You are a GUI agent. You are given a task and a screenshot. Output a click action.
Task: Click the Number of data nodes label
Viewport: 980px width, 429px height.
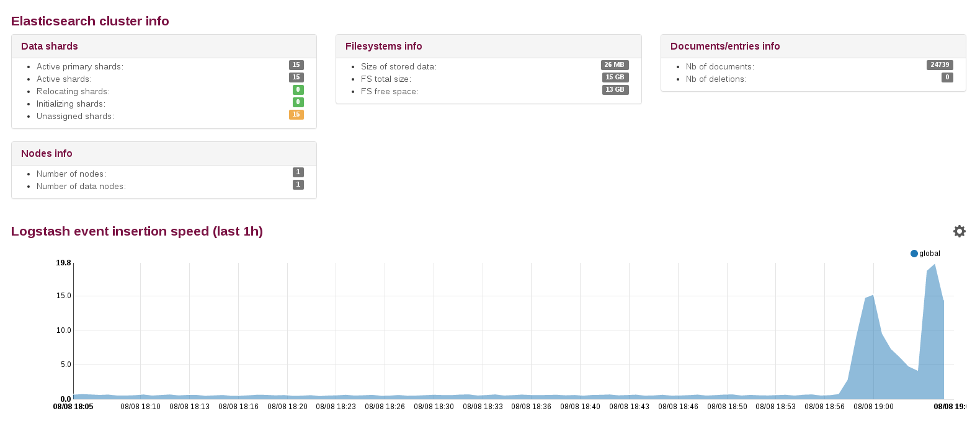click(x=81, y=186)
